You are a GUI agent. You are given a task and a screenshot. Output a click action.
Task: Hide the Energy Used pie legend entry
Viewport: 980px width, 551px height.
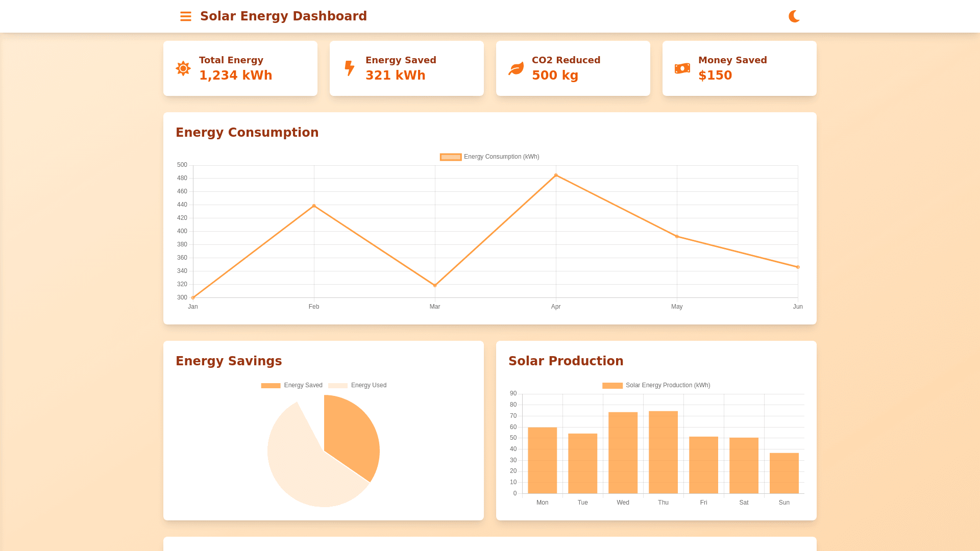coord(357,385)
